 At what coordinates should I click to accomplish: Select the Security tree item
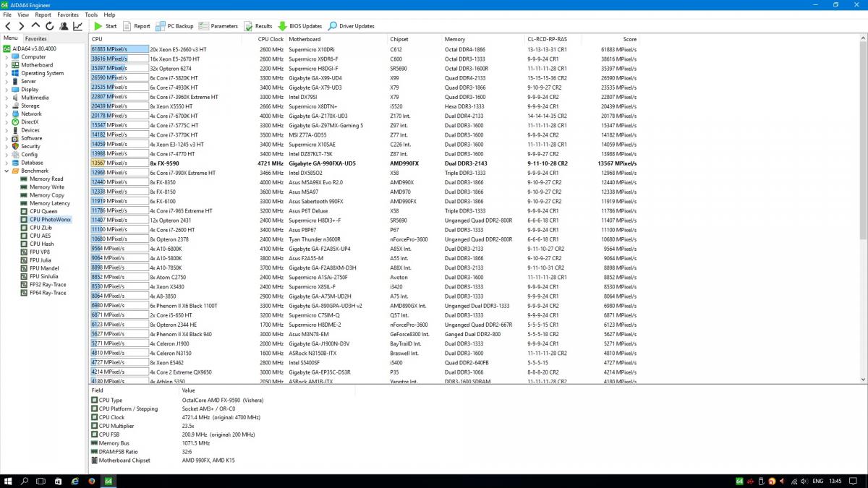[x=30, y=147]
